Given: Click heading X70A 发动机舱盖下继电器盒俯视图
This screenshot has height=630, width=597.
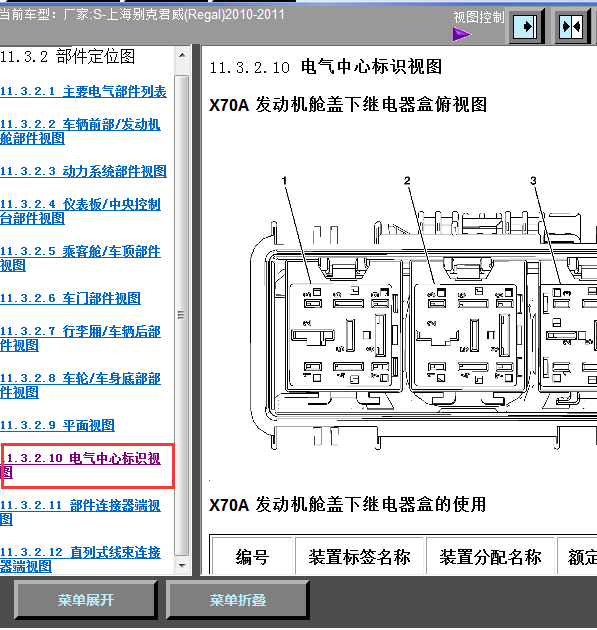Looking at the screenshot, I should point(348,105).
